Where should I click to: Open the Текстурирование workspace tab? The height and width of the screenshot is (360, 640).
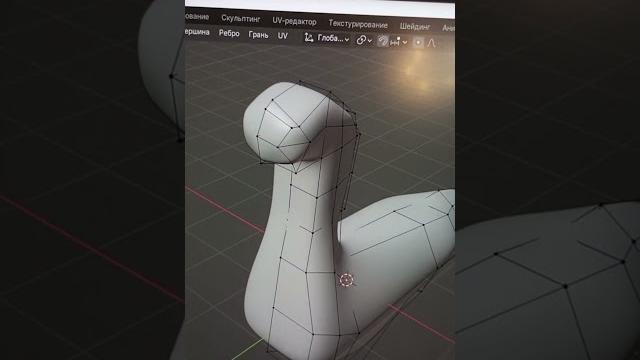click(358, 24)
